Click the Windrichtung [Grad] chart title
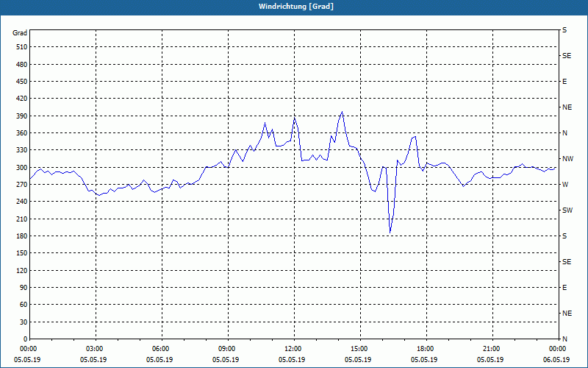Image resolution: width=588 pixels, height=368 pixels. (296, 7)
